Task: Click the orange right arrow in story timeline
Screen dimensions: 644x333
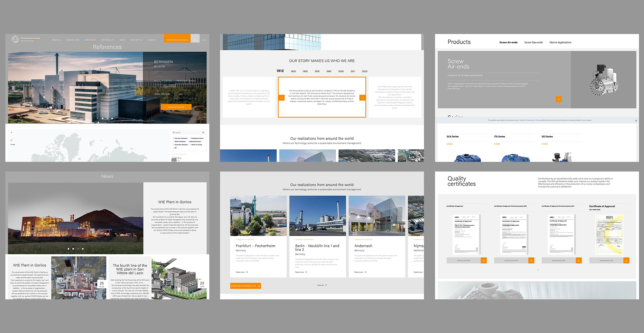Action: pyautogui.click(x=362, y=97)
